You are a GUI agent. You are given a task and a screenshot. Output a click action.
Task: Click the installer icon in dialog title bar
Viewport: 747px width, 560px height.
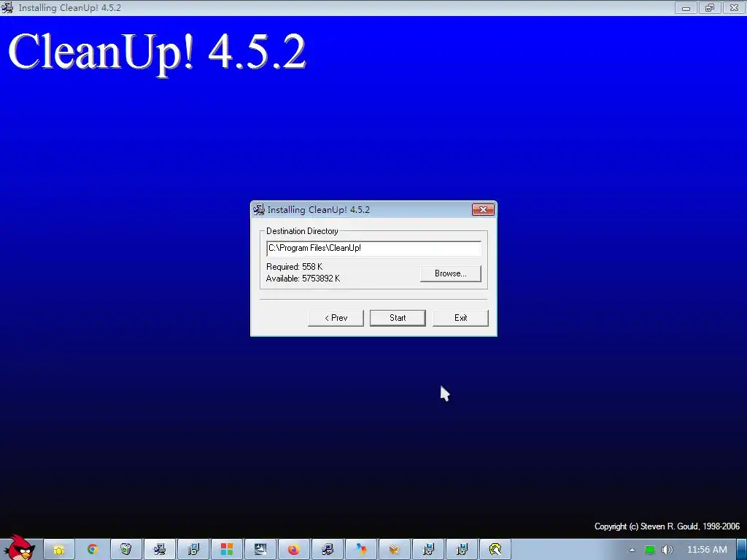[259, 209]
